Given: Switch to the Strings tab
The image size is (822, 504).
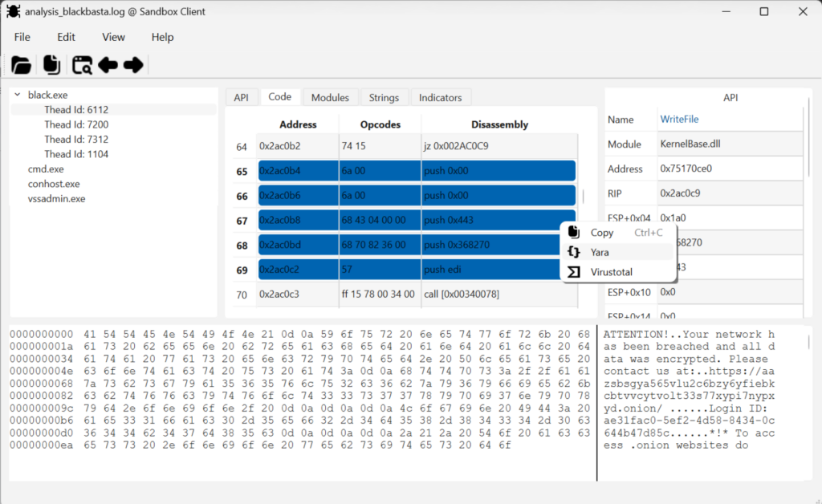Looking at the screenshot, I should pyautogui.click(x=384, y=97).
